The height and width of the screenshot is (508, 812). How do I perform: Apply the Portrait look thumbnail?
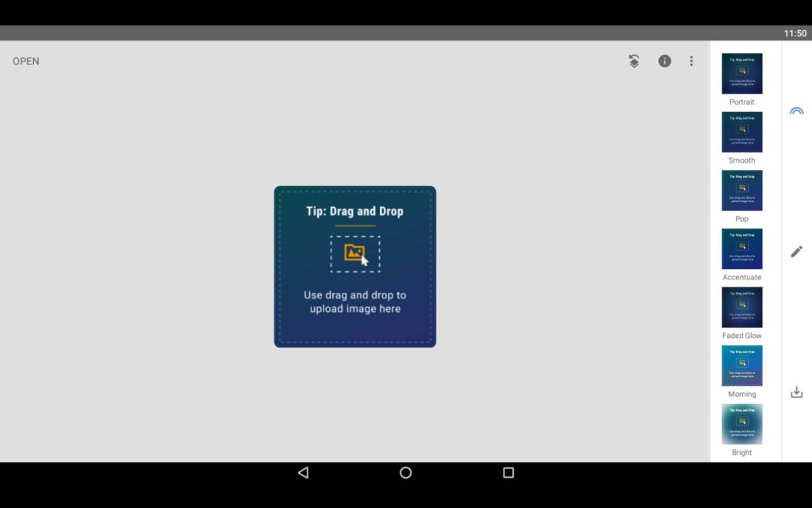741,74
